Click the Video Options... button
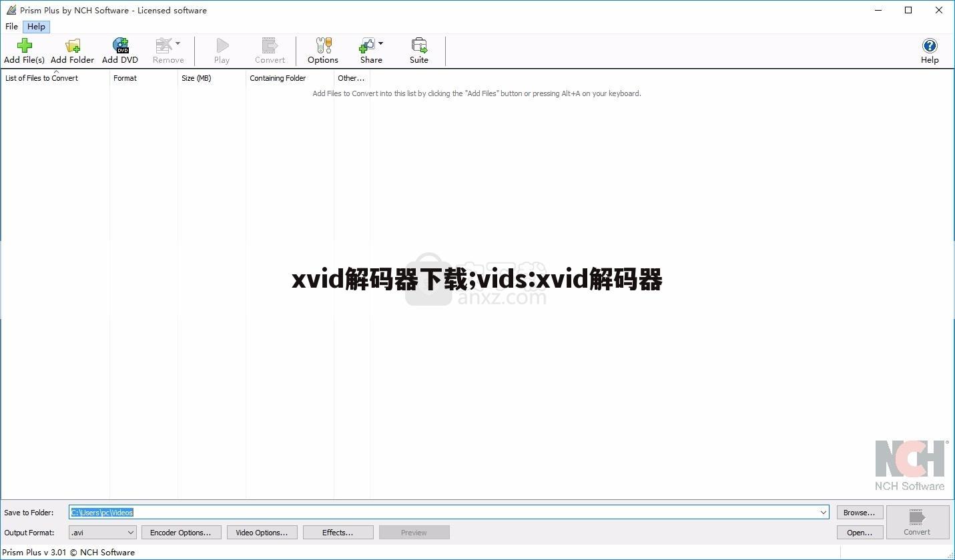This screenshot has height=560, width=955. 262,532
